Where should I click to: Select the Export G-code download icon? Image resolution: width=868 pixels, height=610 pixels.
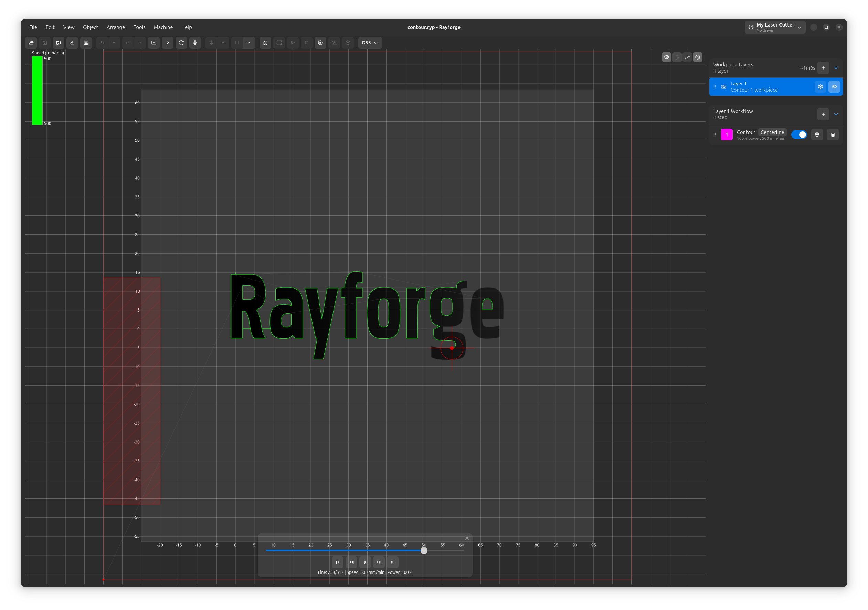pos(72,42)
